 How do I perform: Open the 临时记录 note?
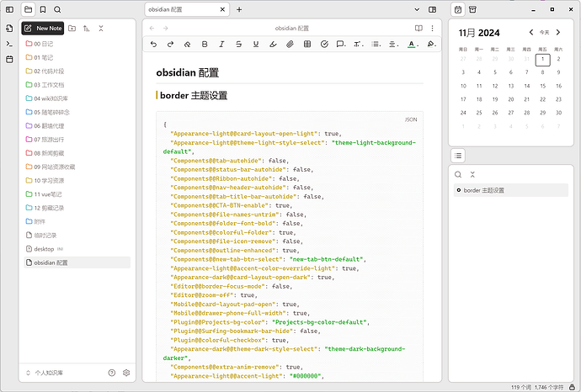[x=77, y=235]
